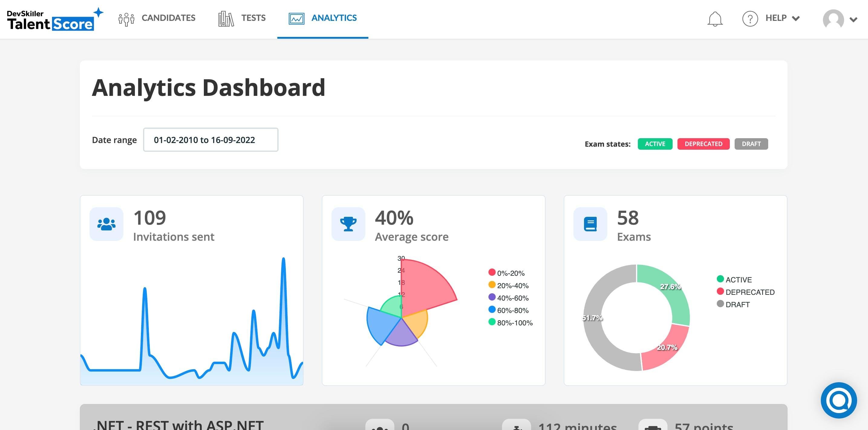Switch to the TESTS tab
The width and height of the screenshot is (868, 430).
point(242,18)
